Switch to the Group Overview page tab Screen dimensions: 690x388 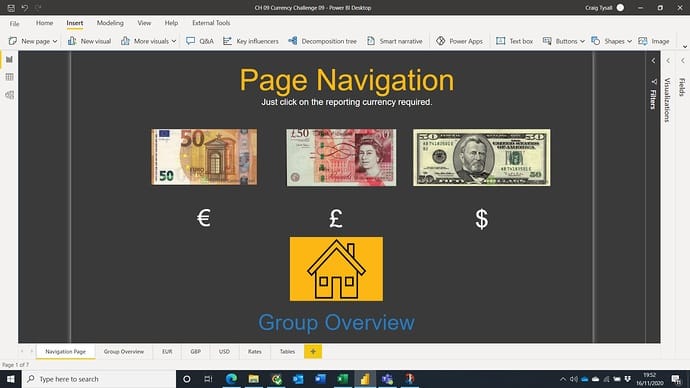coord(124,351)
